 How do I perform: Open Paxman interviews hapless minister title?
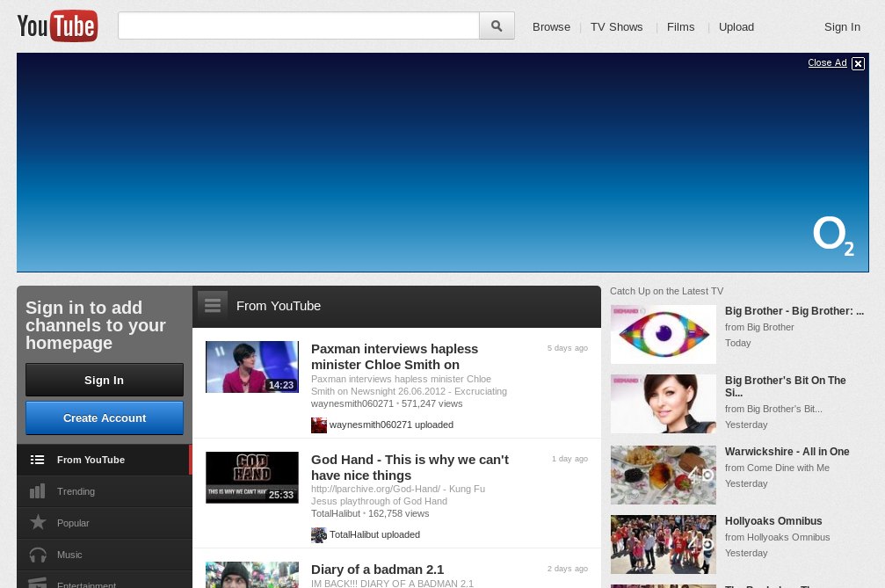pos(395,357)
